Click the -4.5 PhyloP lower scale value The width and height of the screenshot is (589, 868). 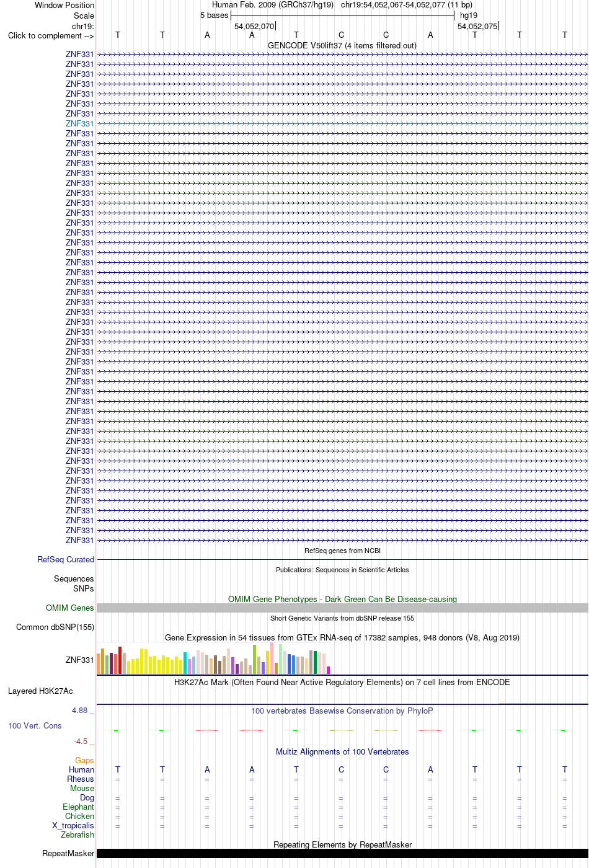pyautogui.click(x=81, y=741)
